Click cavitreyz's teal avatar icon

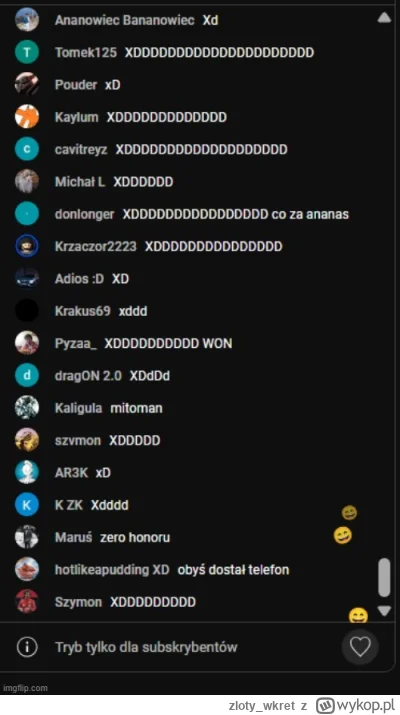pos(27,149)
